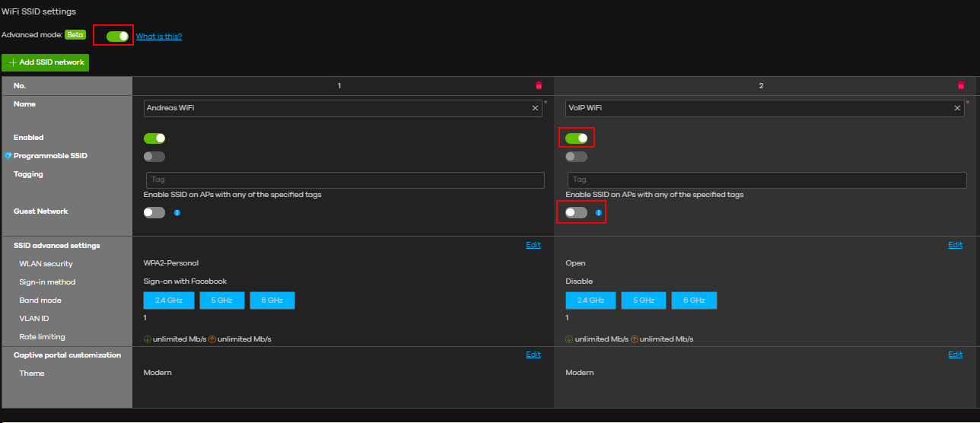Viewport: 980px width, 423px height.
Task: Disable the Andreas WiFi Enabled toggle
Action: (x=154, y=138)
